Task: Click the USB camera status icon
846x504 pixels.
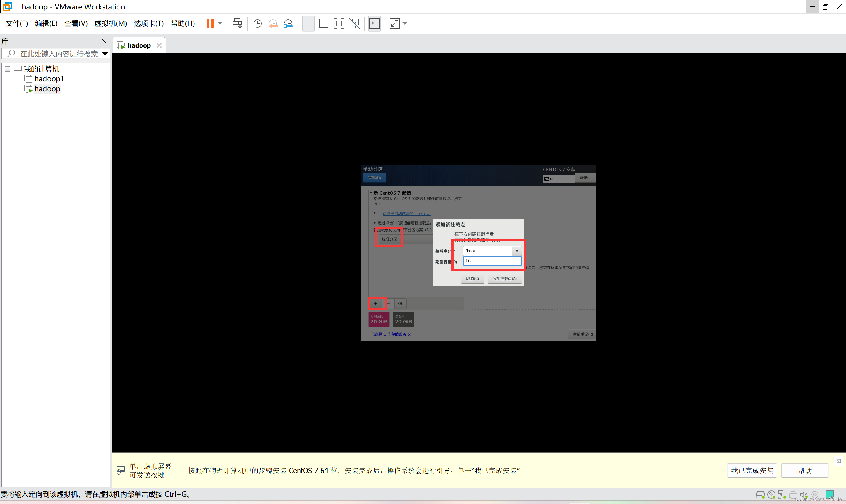Action: [815, 495]
